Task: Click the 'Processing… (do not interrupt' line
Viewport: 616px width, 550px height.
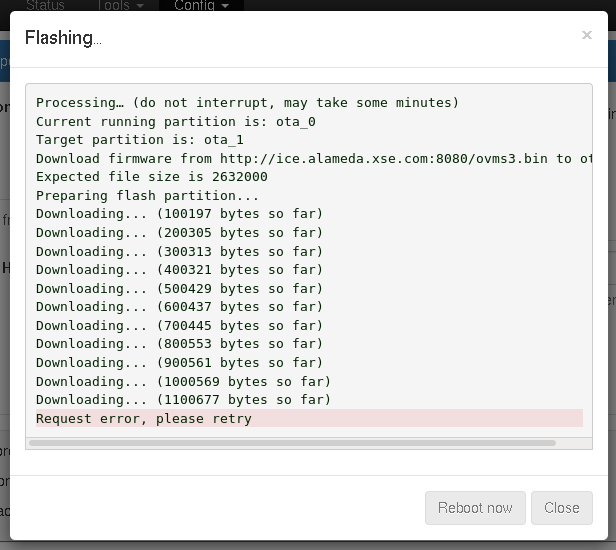Action: coord(247,102)
